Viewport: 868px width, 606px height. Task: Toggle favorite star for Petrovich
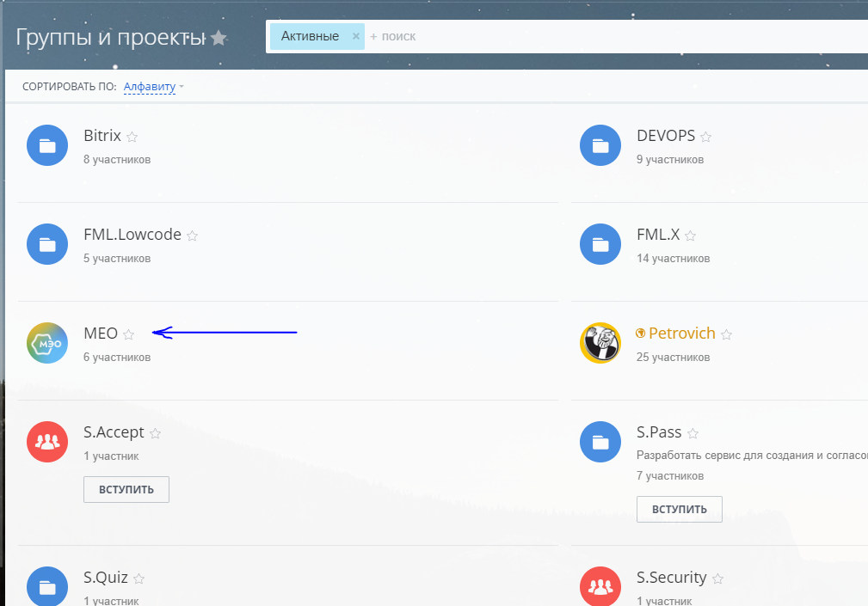726,334
